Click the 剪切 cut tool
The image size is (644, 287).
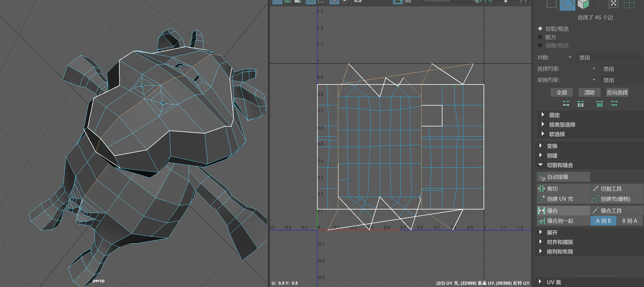[563, 189]
